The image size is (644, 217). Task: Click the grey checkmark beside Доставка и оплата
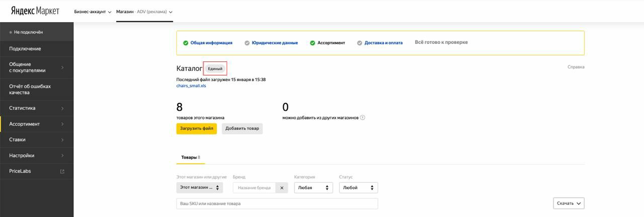click(x=360, y=43)
